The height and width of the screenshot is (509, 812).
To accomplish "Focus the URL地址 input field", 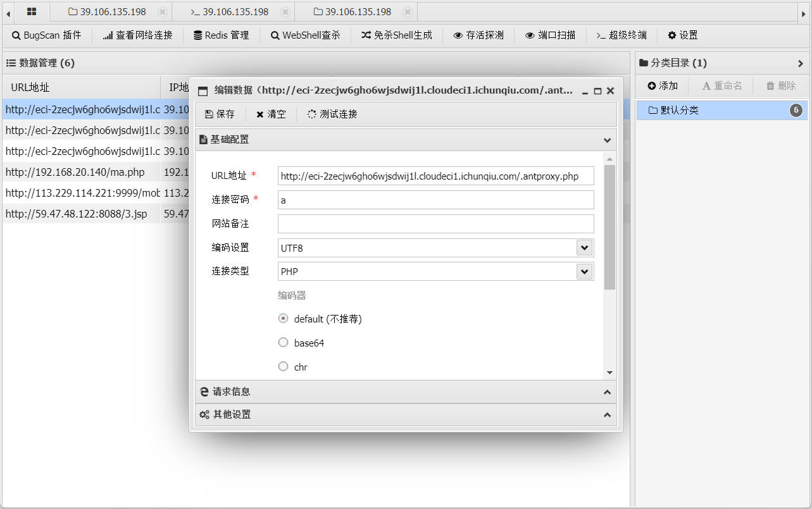I will [x=436, y=176].
